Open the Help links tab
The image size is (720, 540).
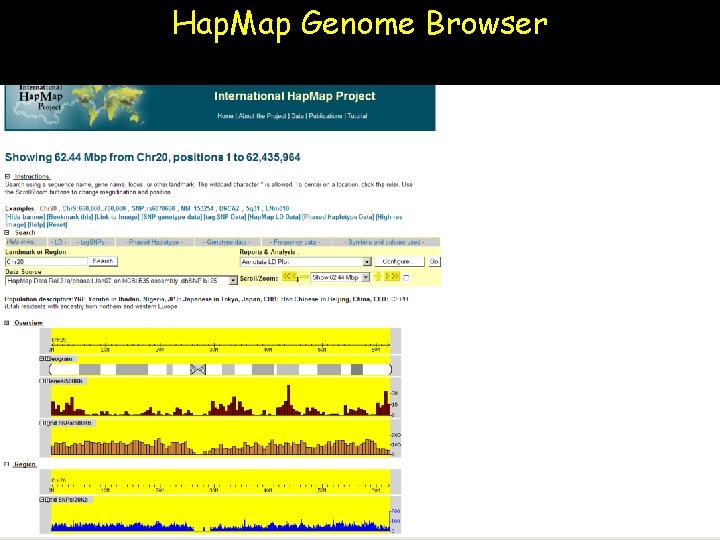click(26, 242)
